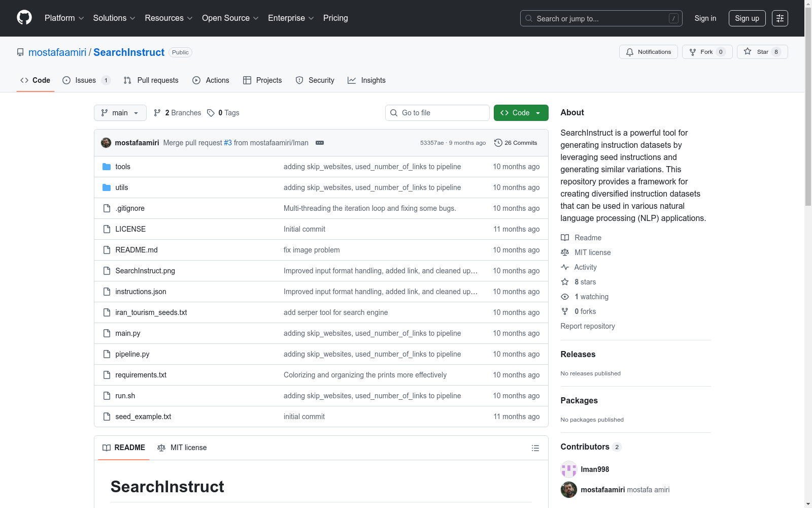Open the requirements.txt file
812x508 pixels.
[x=141, y=375]
